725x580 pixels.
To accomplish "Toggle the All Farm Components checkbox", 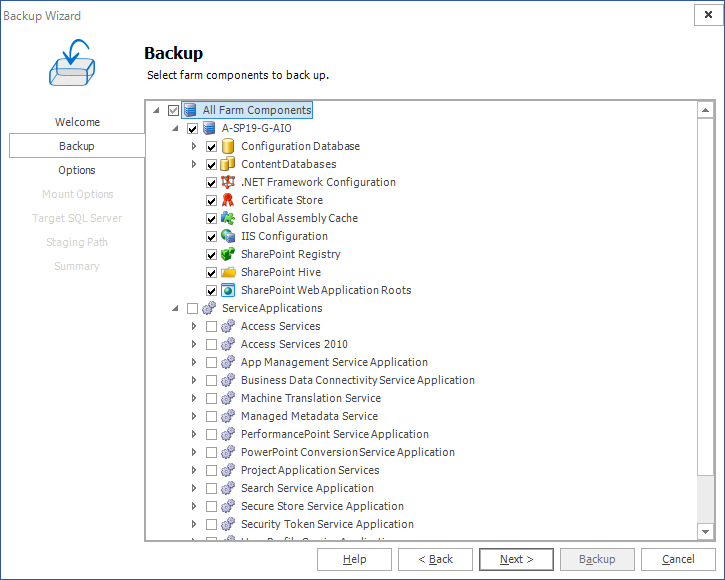I will 173,111.
